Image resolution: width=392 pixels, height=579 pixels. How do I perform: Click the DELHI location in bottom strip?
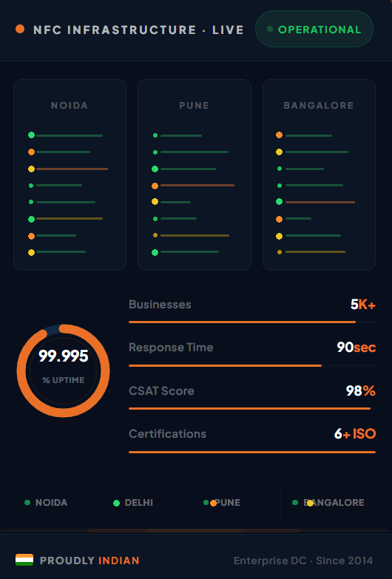coord(139,503)
